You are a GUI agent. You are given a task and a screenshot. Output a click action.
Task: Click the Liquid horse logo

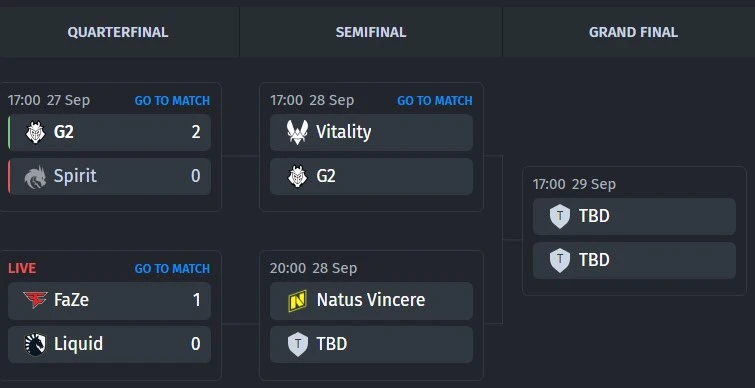pos(35,344)
